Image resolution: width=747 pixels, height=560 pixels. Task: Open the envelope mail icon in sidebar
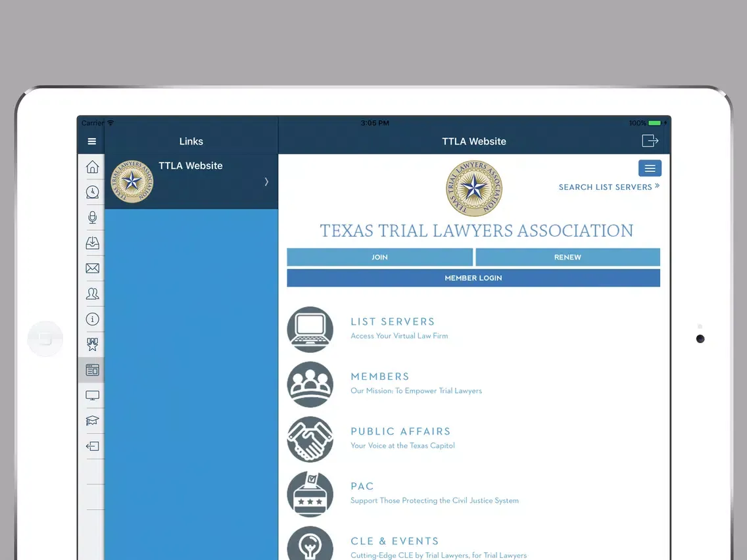click(93, 268)
